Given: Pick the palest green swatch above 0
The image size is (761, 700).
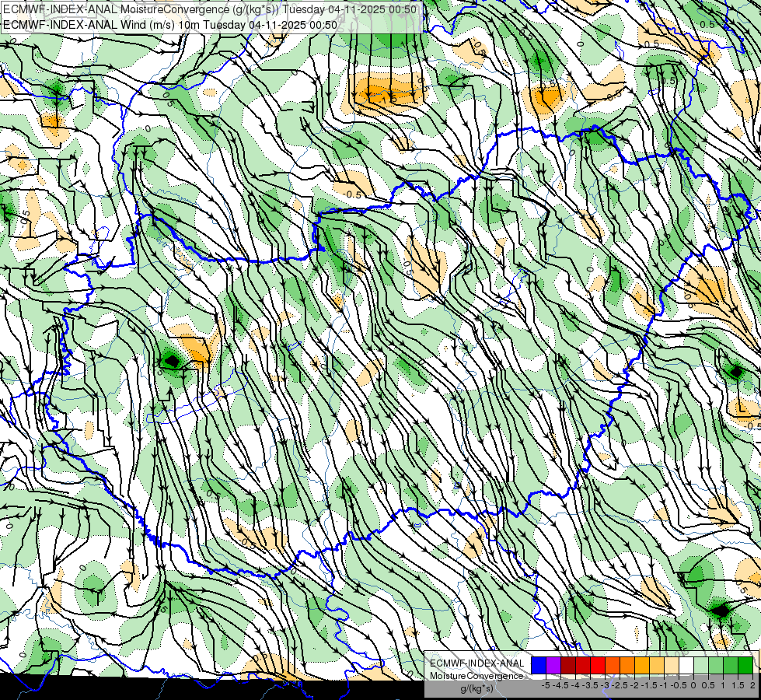Looking at the screenshot, I should pyautogui.click(x=701, y=665).
